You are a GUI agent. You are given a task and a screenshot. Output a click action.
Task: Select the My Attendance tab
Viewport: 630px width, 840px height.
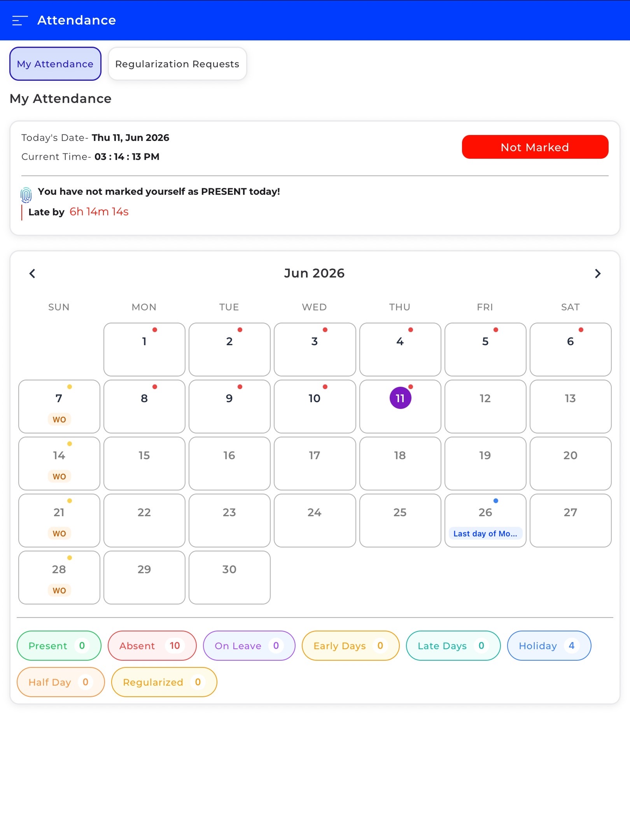tap(56, 64)
